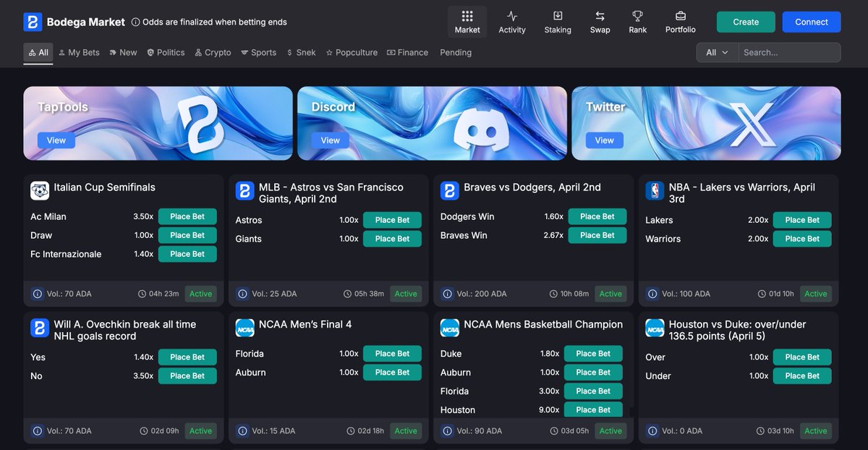This screenshot has height=450, width=868.
Task: Place Bet on Duke as champion
Action: [x=594, y=354]
